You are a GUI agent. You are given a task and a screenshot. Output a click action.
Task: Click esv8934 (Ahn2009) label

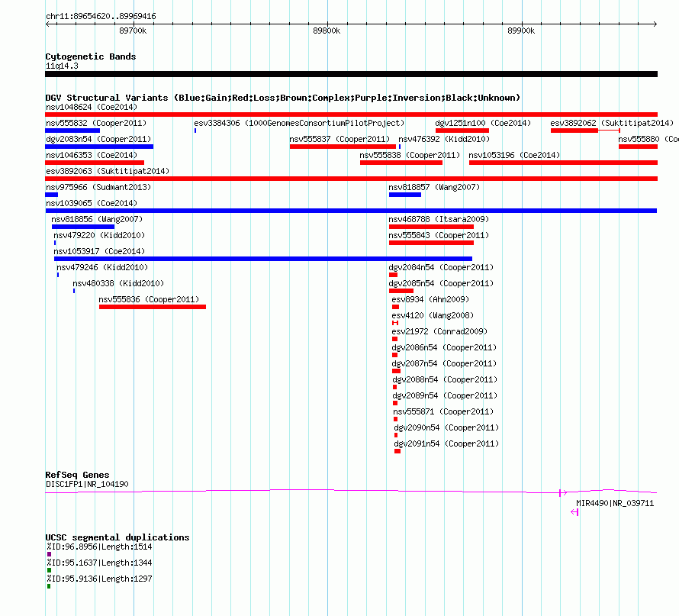[x=430, y=299]
